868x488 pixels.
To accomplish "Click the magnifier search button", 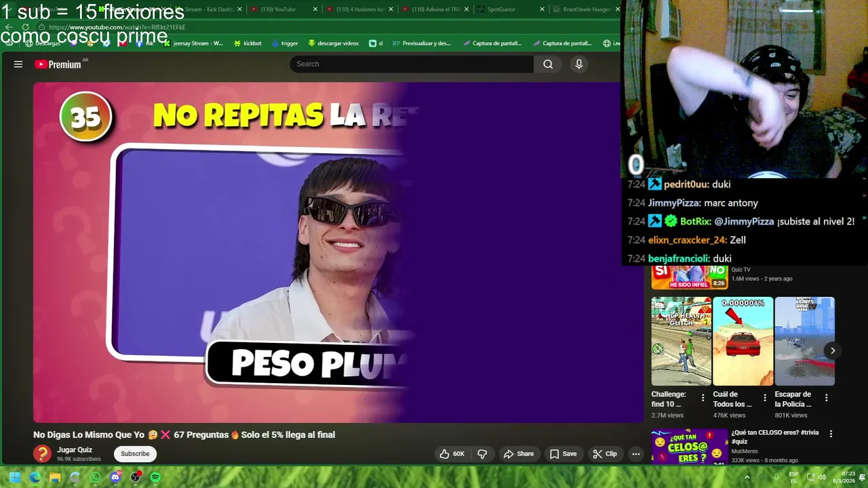I will point(548,64).
